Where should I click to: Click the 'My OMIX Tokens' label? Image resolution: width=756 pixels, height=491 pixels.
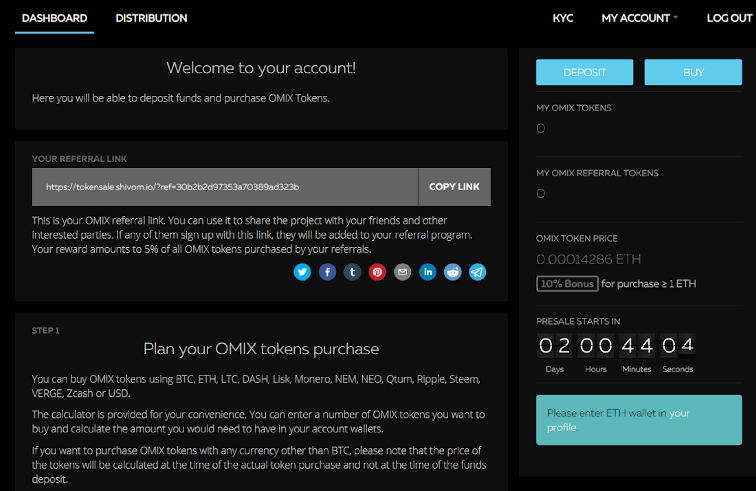[x=574, y=108]
